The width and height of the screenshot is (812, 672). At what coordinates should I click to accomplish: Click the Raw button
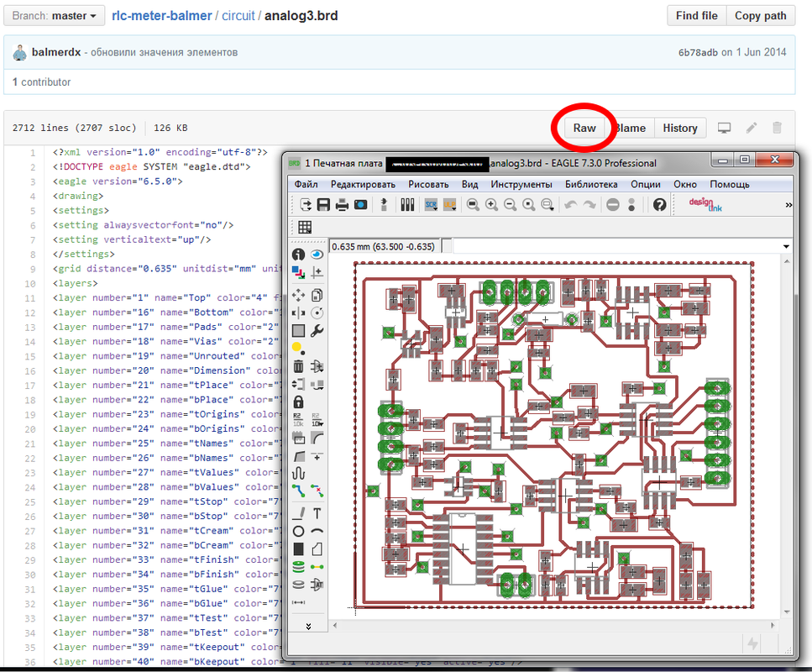pyautogui.click(x=584, y=128)
